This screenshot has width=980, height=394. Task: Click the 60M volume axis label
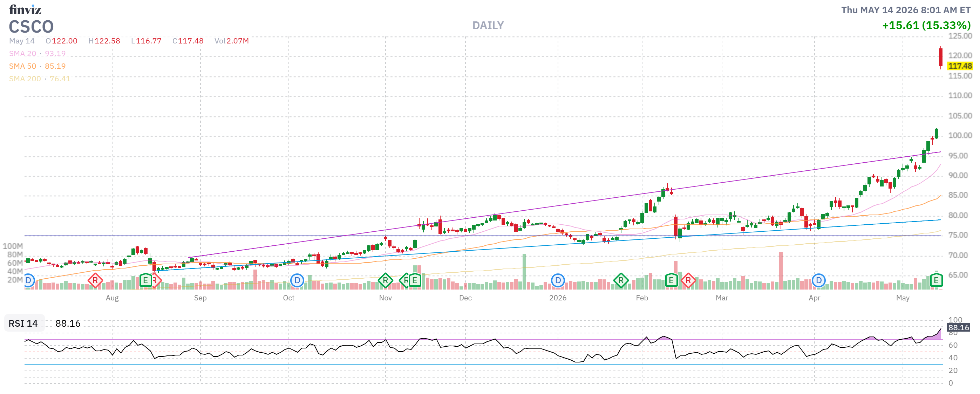(15, 263)
